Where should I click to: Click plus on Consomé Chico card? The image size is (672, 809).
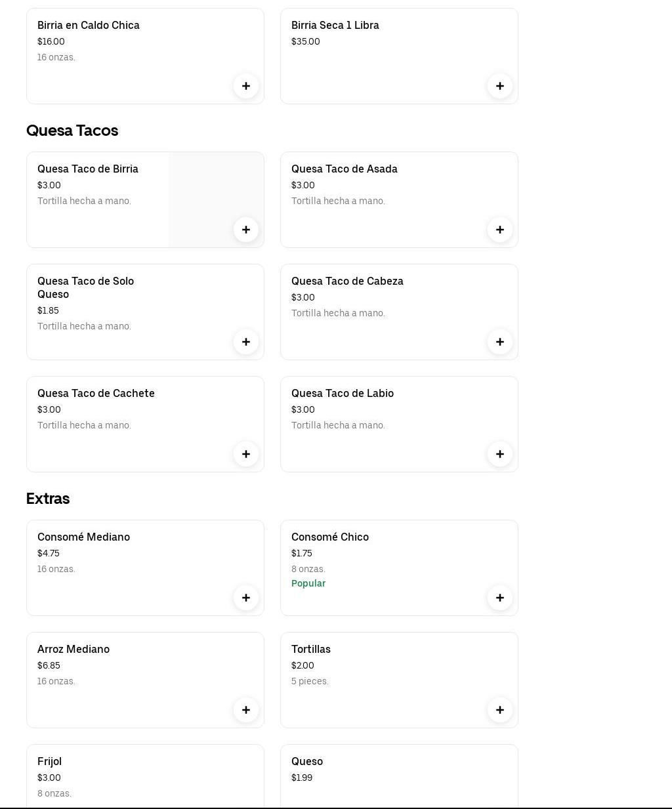(x=500, y=598)
